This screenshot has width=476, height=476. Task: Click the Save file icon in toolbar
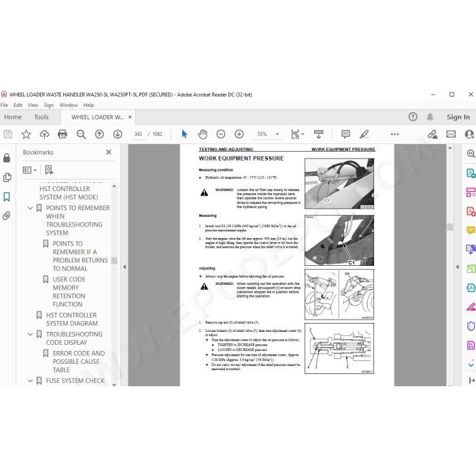pos(8,134)
